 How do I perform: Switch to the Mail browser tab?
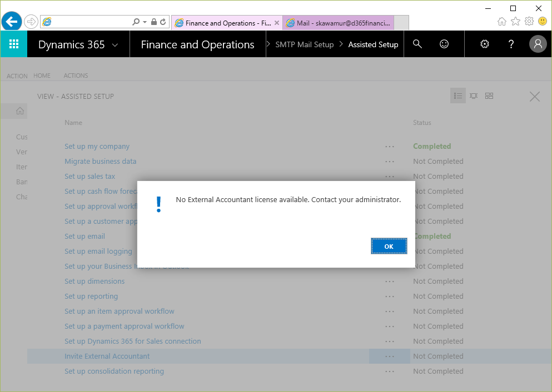pyautogui.click(x=338, y=23)
